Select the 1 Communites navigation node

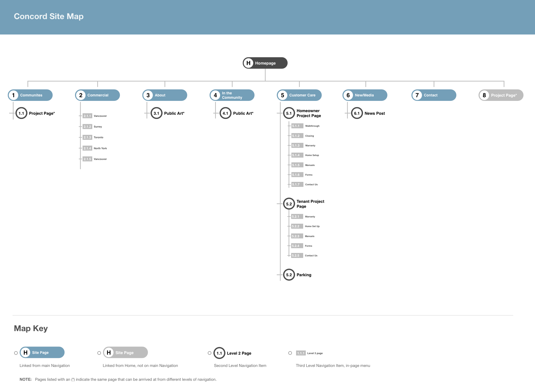[x=30, y=95]
